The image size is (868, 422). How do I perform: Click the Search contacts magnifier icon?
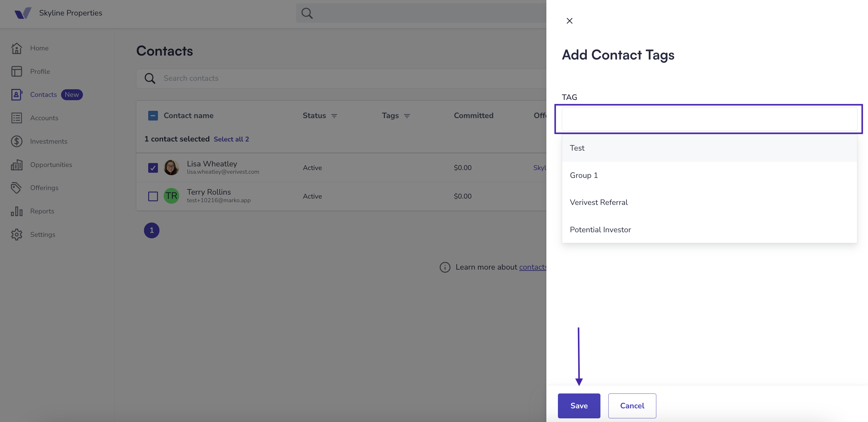pyautogui.click(x=150, y=78)
